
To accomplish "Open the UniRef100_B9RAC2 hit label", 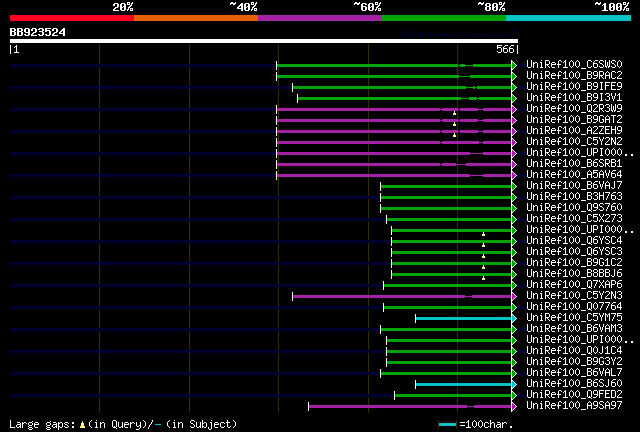I will click(574, 76).
